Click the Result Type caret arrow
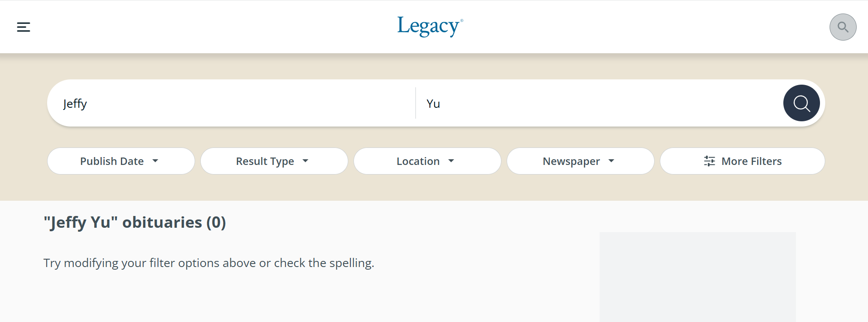This screenshot has width=868, height=322. pos(305,161)
